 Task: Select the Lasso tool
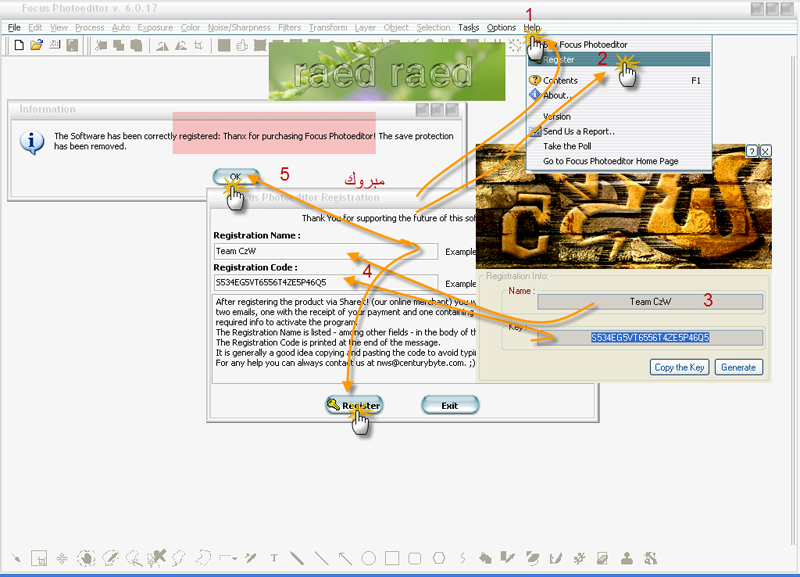point(177,557)
